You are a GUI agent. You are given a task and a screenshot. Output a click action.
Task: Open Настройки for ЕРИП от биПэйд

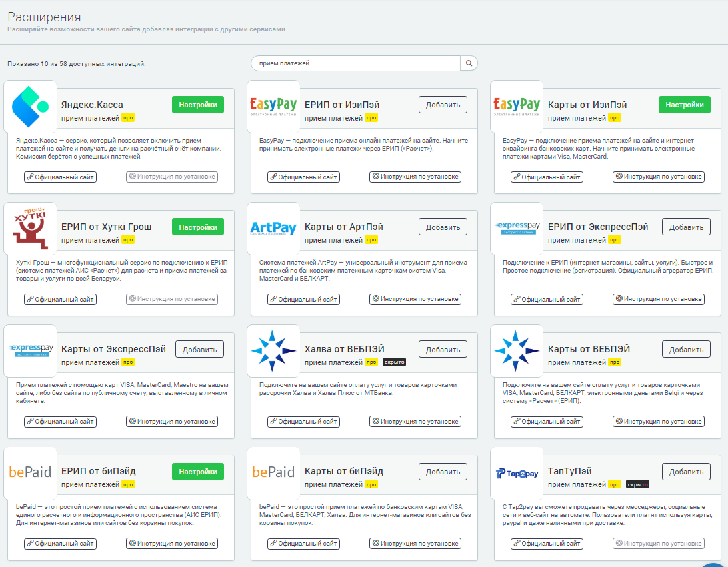pyautogui.click(x=198, y=472)
